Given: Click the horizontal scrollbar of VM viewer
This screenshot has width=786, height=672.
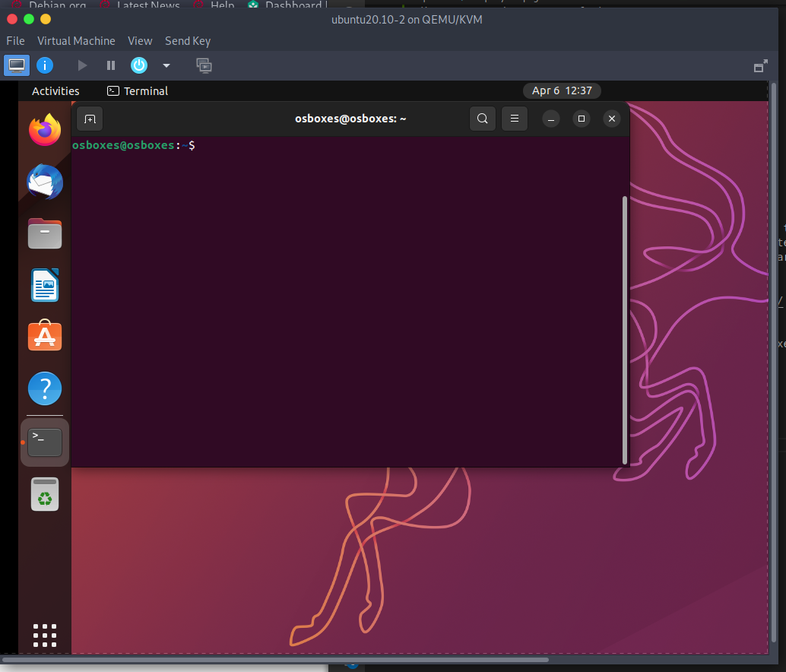Looking at the screenshot, I should (276, 660).
